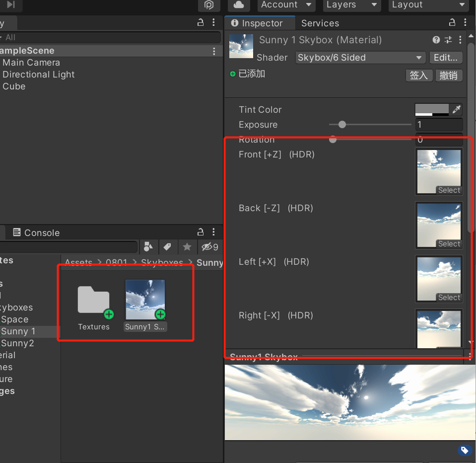The height and width of the screenshot is (463, 476).
Task: Click the Back [-Z] texture thumbnail
Action: click(x=439, y=225)
